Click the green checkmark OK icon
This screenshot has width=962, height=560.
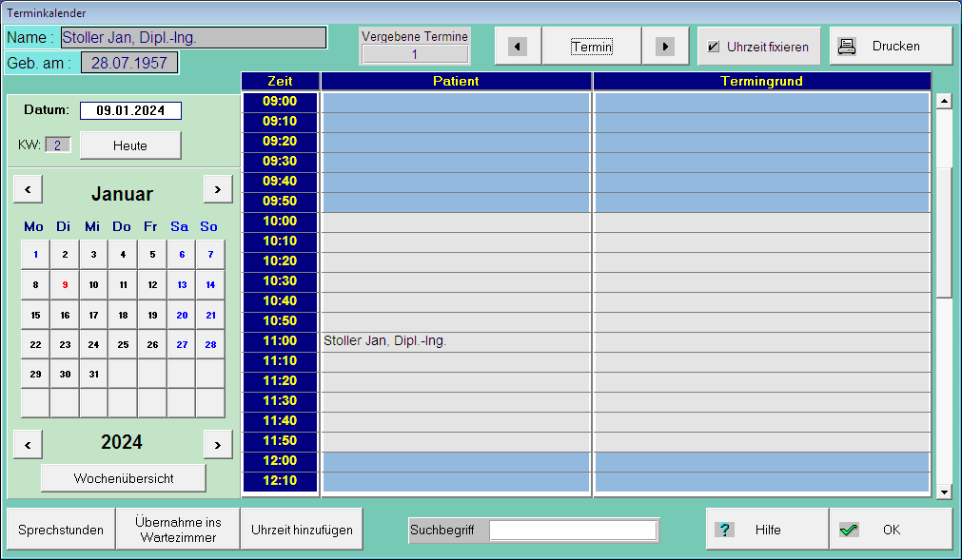coord(849,530)
